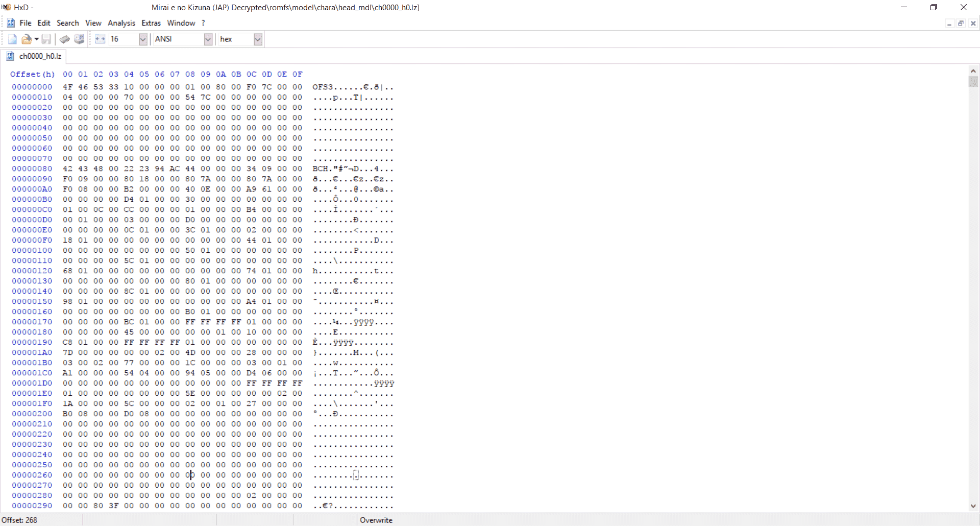Select the 68 byte at row 00000120
This screenshot has width=980, height=526.
(x=68, y=271)
